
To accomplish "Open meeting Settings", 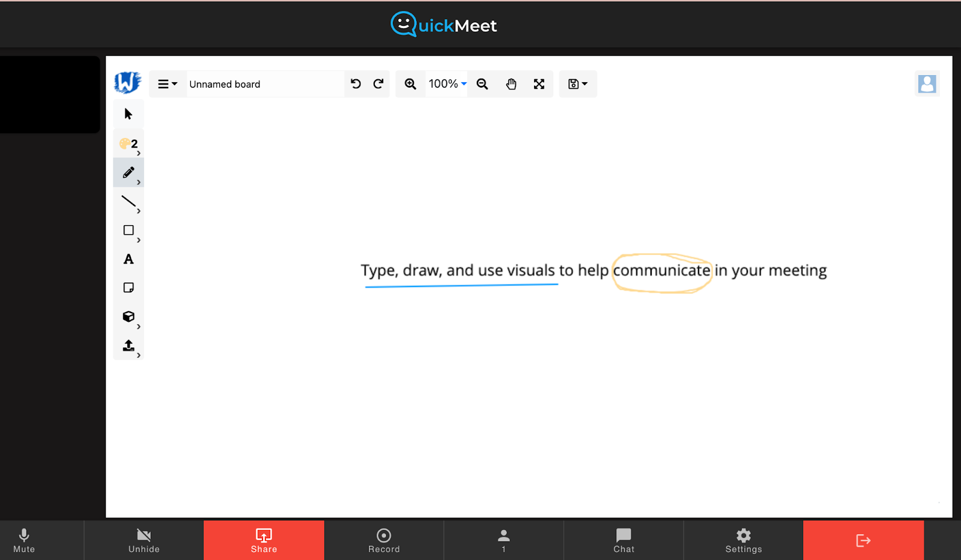I will pos(744,540).
